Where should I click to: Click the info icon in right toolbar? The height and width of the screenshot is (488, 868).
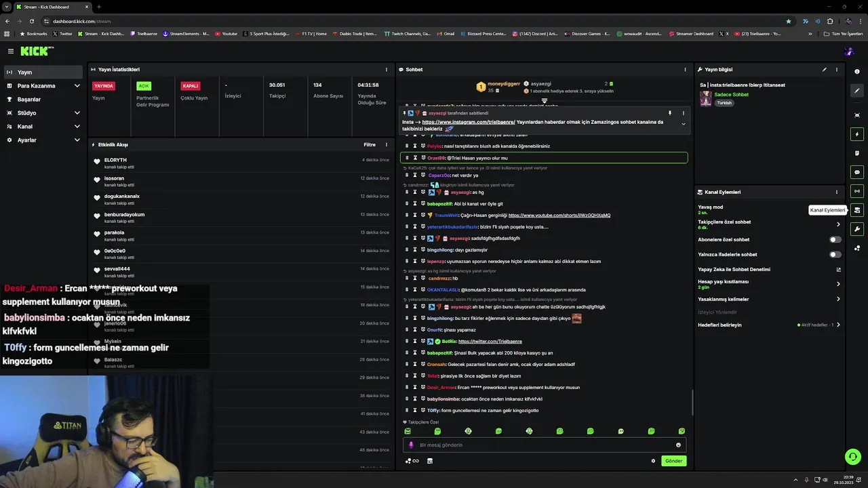point(857,72)
